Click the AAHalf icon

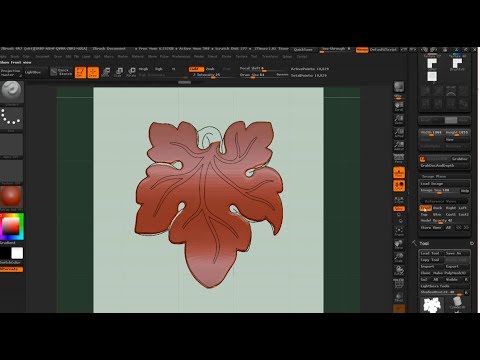tap(399, 146)
